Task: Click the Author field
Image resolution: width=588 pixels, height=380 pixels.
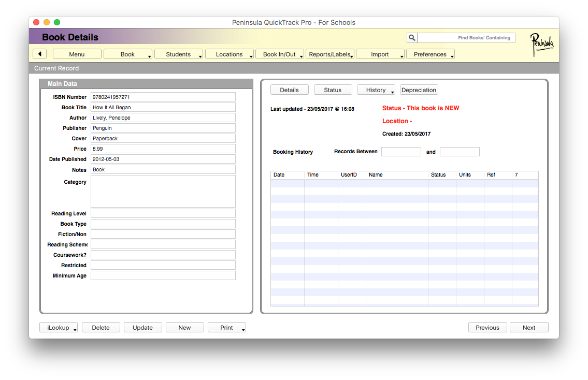Action: [163, 118]
